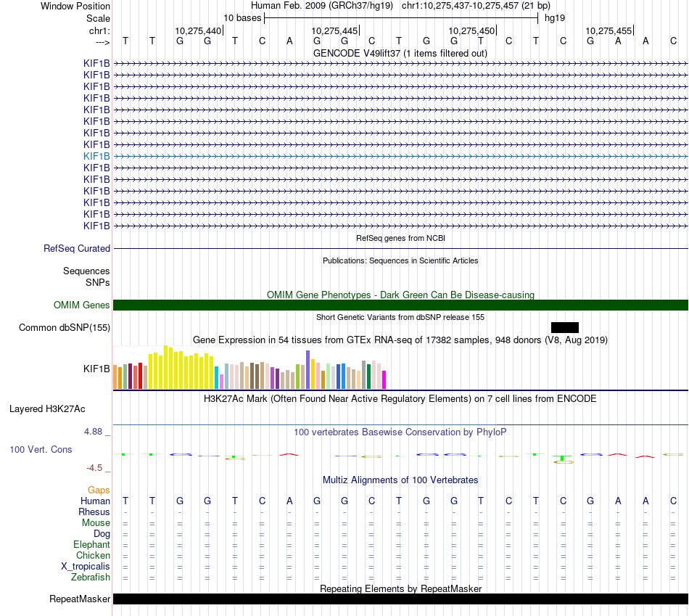The image size is (689, 616).
Task: Click the chr1:10,275,437-10,275,457 position text
Action: pyautogui.click(x=476, y=6)
